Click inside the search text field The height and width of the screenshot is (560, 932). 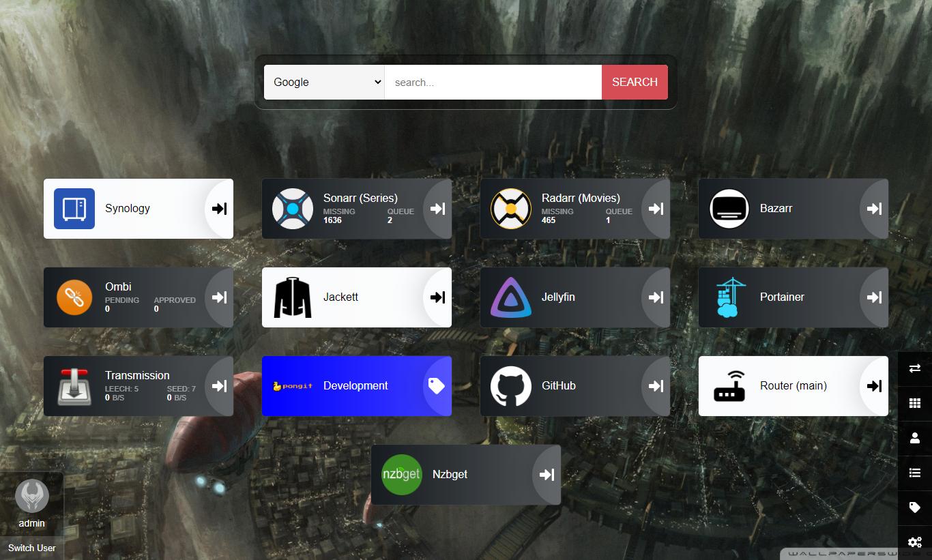(493, 82)
